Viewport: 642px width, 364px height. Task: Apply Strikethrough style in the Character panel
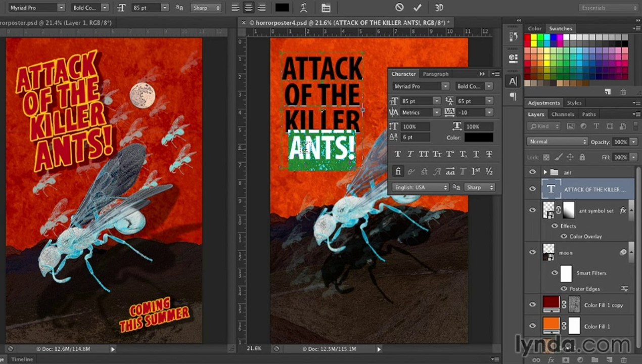tap(489, 154)
